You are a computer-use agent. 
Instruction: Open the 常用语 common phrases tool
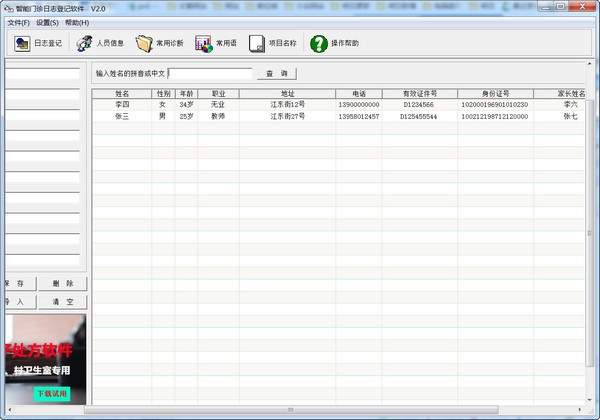pyautogui.click(x=218, y=43)
